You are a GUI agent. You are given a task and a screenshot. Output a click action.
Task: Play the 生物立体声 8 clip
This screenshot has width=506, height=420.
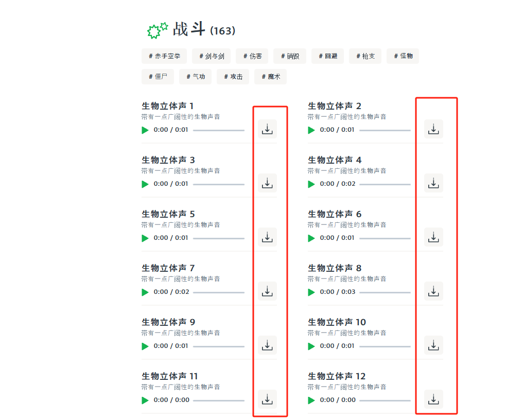click(x=311, y=292)
